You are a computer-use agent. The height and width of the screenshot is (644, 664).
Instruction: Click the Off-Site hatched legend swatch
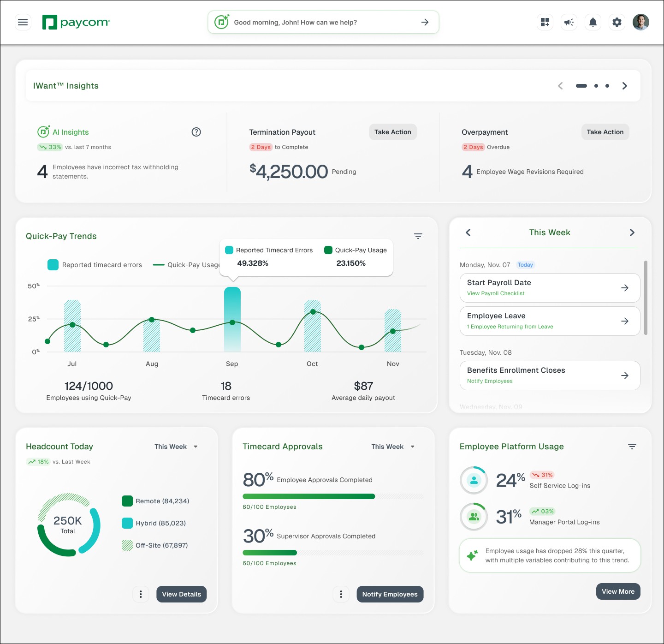pos(127,545)
